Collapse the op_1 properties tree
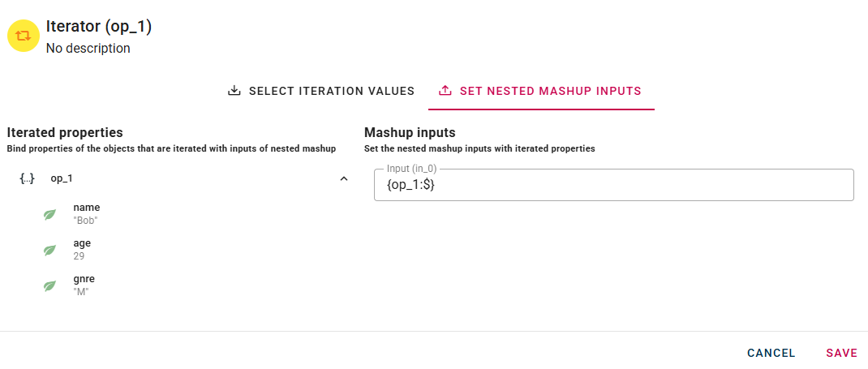This screenshot has height=369, width=868. coord(344,178)
